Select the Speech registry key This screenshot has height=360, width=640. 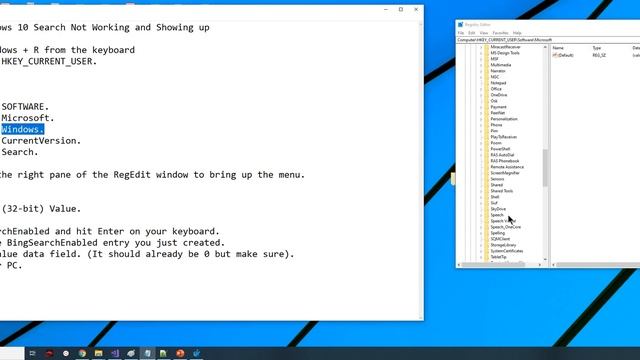(497, 215)
